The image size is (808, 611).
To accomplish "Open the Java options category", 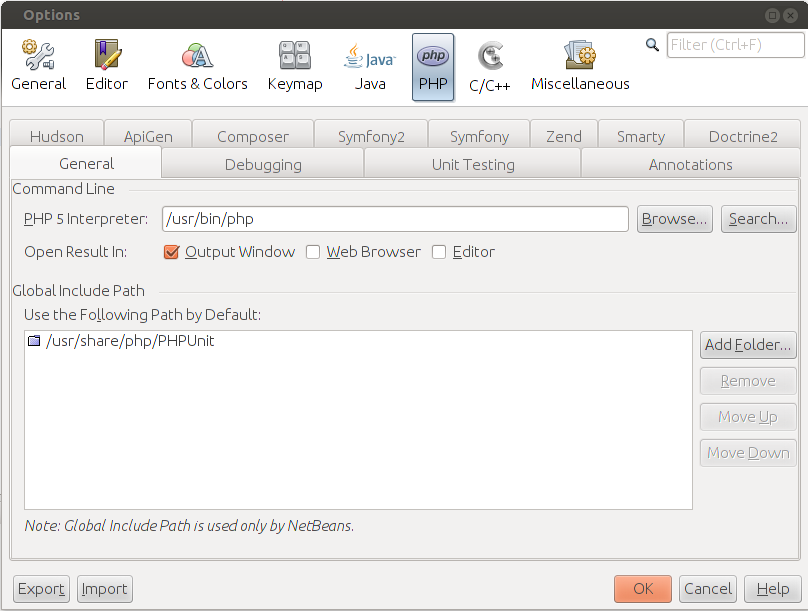I will [x=370, y=67].
